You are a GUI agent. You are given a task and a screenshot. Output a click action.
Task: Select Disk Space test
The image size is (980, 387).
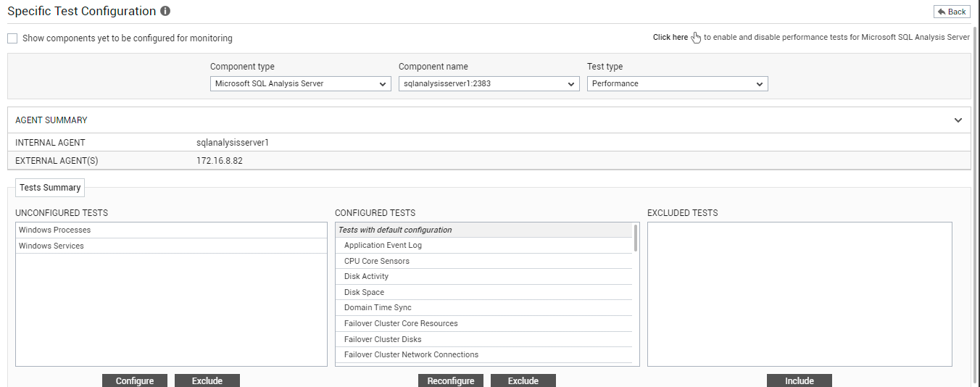point(483,293)
